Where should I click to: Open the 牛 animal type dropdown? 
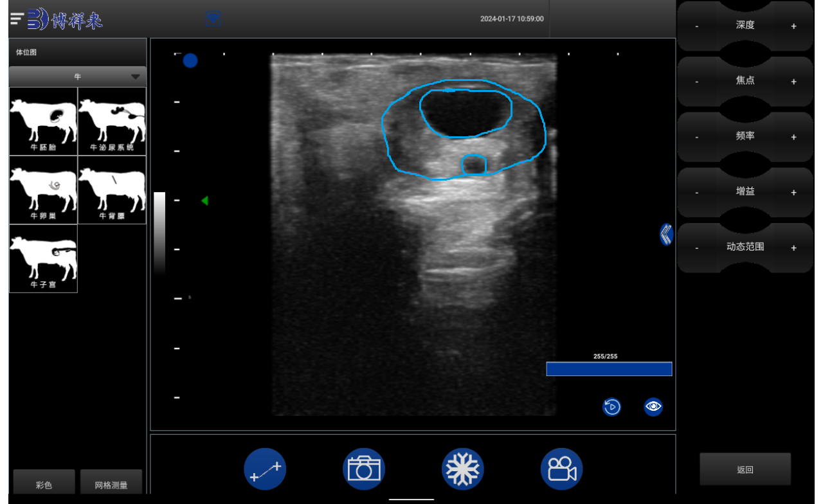(x=78, y=76)
